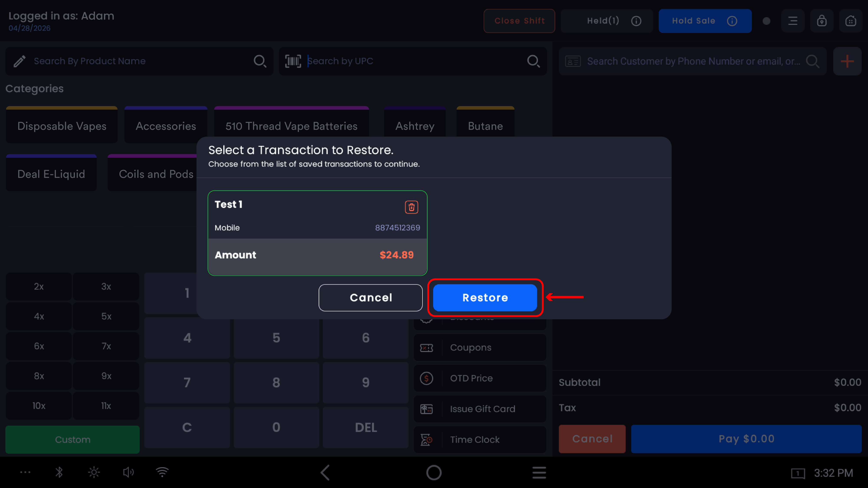
Task: Toggle the Bluetooth icon in system bar
Action: 59,472
